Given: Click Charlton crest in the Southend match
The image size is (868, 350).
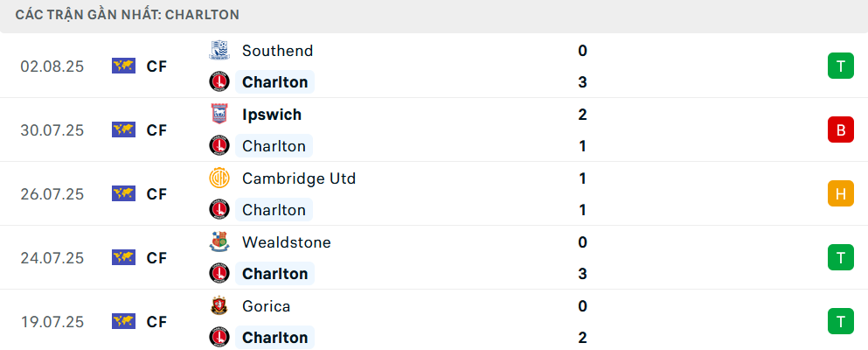Looking at the screenshot, I should click(x=219, y=82).
